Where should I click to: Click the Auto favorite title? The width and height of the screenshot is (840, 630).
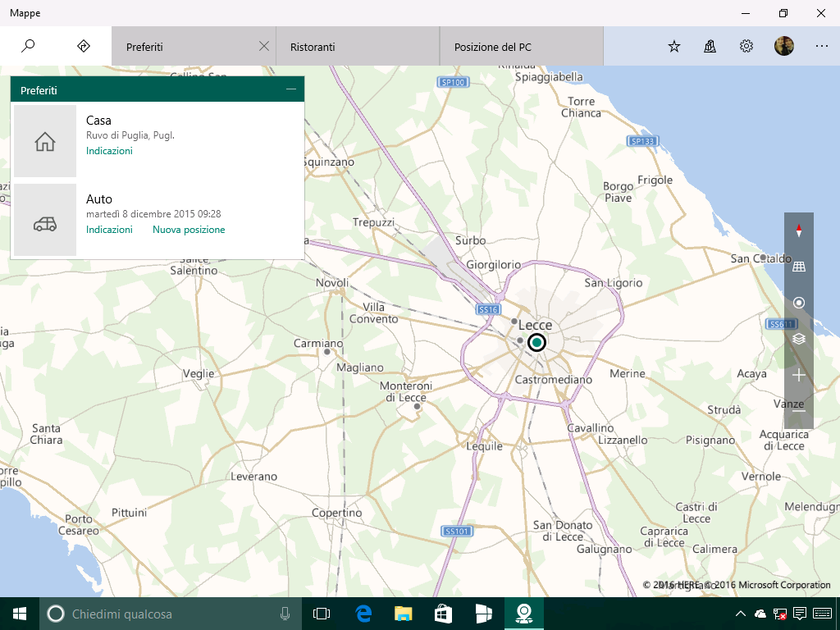(x=99, y=199)
